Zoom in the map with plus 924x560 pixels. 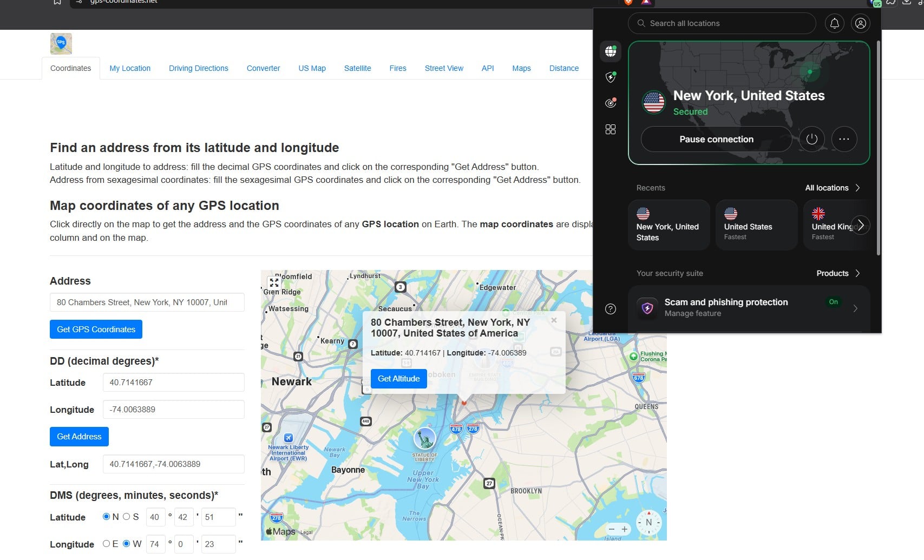625,529
